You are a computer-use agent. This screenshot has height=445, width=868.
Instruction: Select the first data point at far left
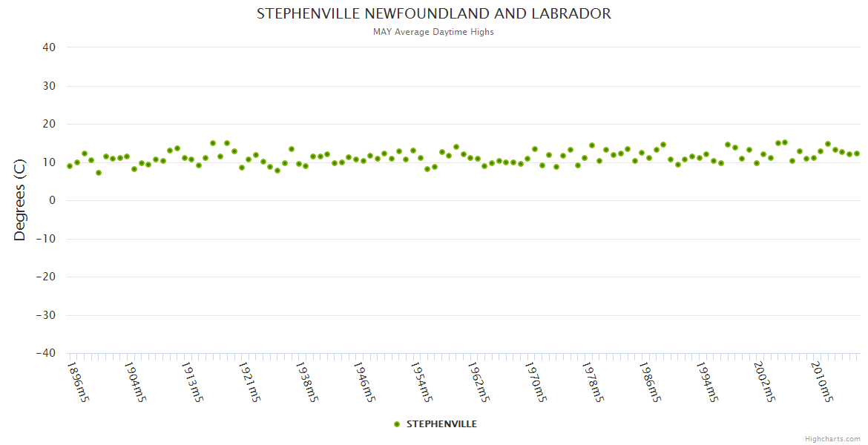[70, 166]
